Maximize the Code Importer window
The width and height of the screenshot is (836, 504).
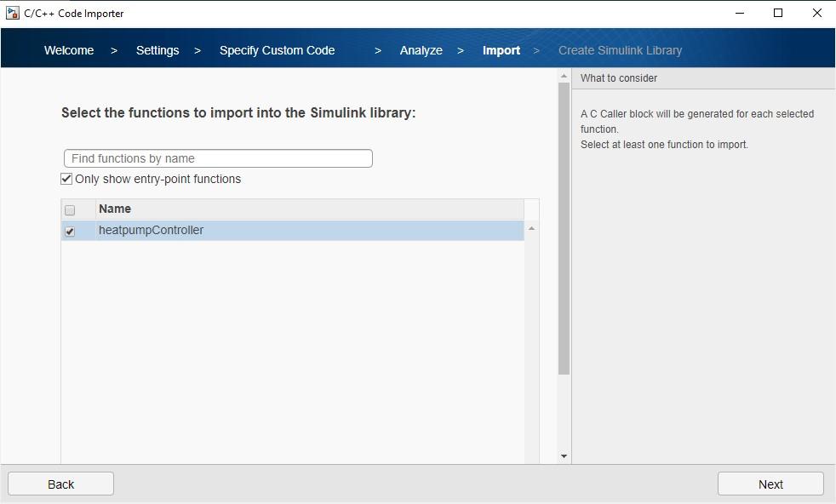click(x=778, y=13)
